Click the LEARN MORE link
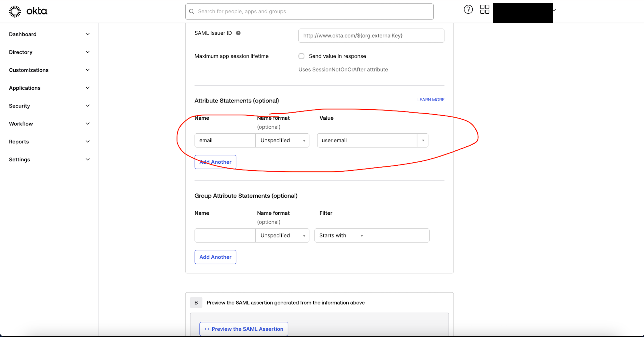This screenshot has height=337, width=644. click(x=430, y=100)
